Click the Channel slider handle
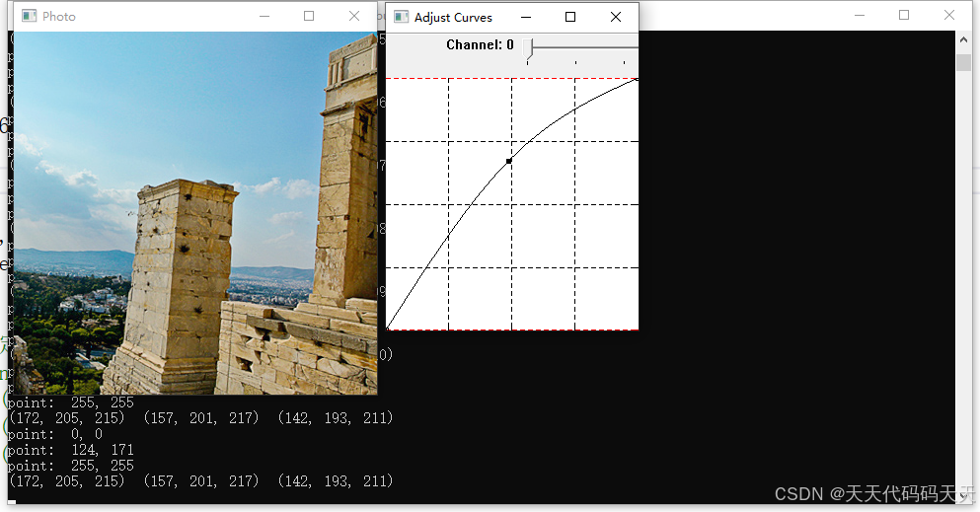Screen dimensions: 980x512 pyautogui.click(x=528, y=48)
